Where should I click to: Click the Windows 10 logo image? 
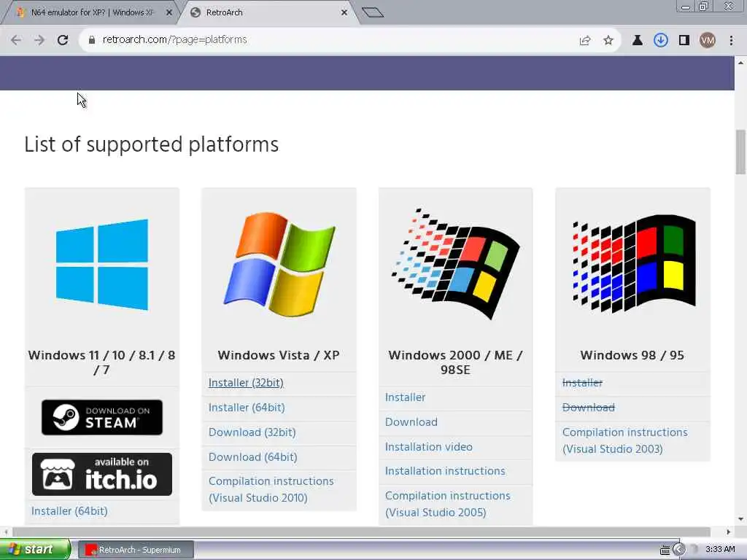tap(102, 265)
